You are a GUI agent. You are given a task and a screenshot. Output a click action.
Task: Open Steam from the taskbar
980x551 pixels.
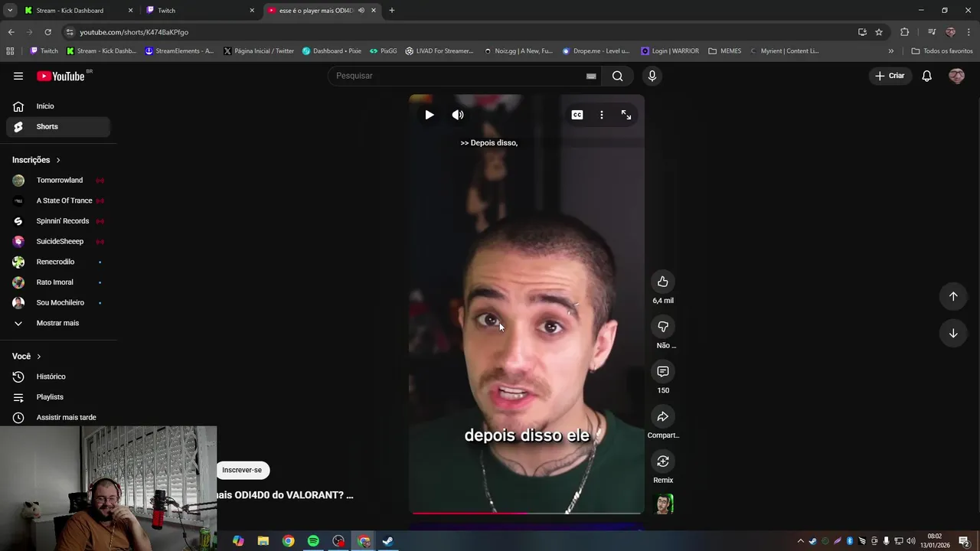coord(388,541)
